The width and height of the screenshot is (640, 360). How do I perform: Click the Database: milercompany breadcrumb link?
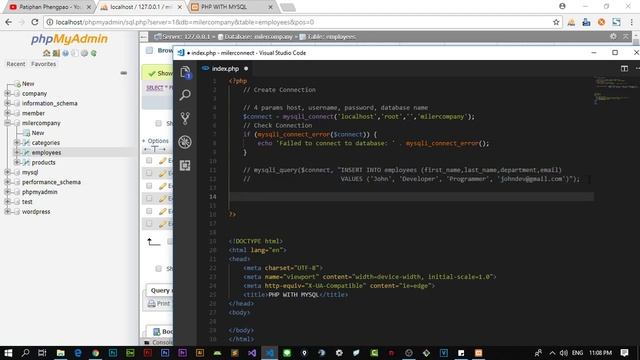tap(258, 37)
